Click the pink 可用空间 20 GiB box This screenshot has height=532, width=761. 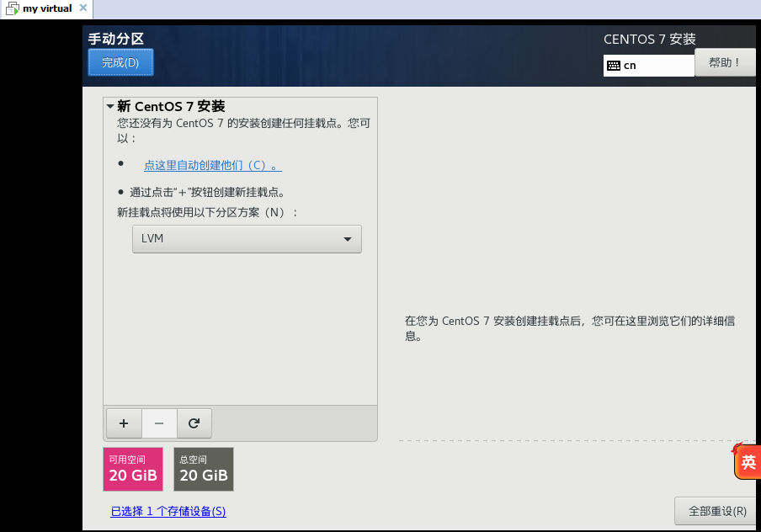[133, 470]
